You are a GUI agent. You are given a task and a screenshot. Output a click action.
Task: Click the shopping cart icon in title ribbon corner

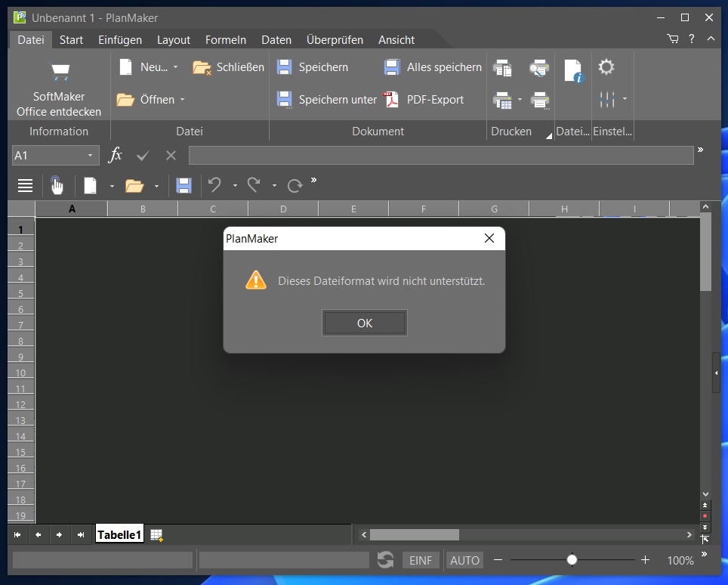click(672, 39)
